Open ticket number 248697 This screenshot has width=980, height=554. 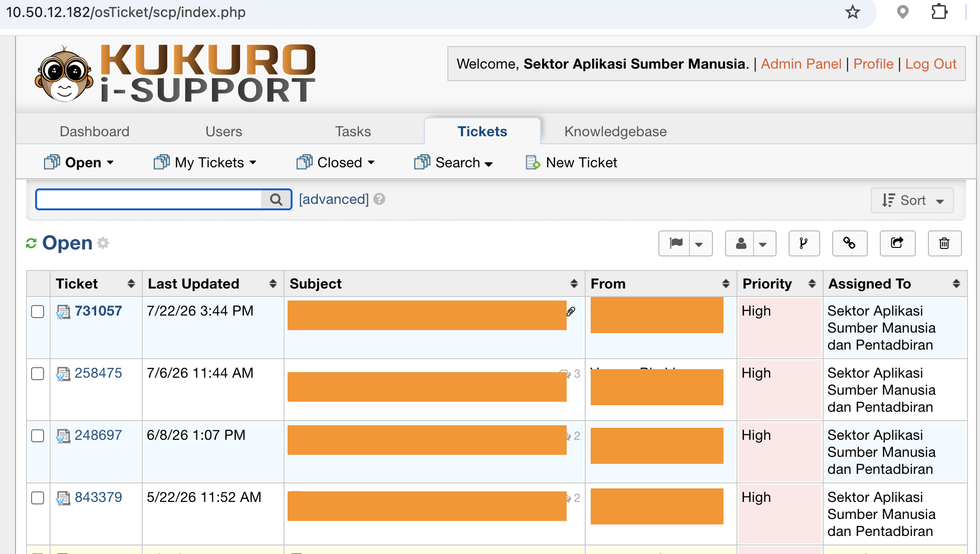click(98, 435)
